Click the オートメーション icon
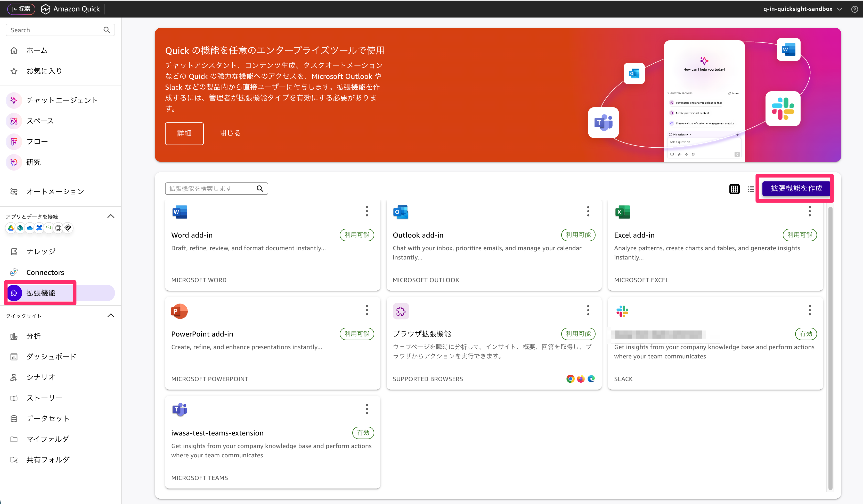 (14, 192)
